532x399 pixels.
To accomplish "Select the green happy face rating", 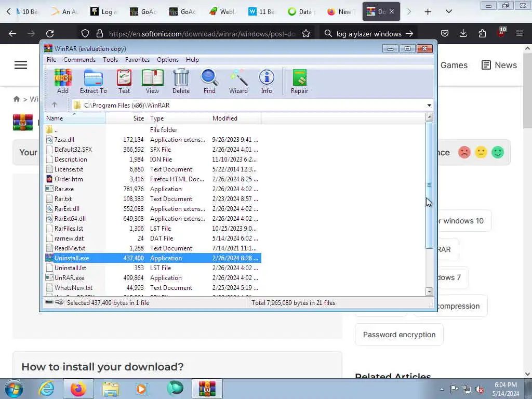I will (x=498, y=152).
